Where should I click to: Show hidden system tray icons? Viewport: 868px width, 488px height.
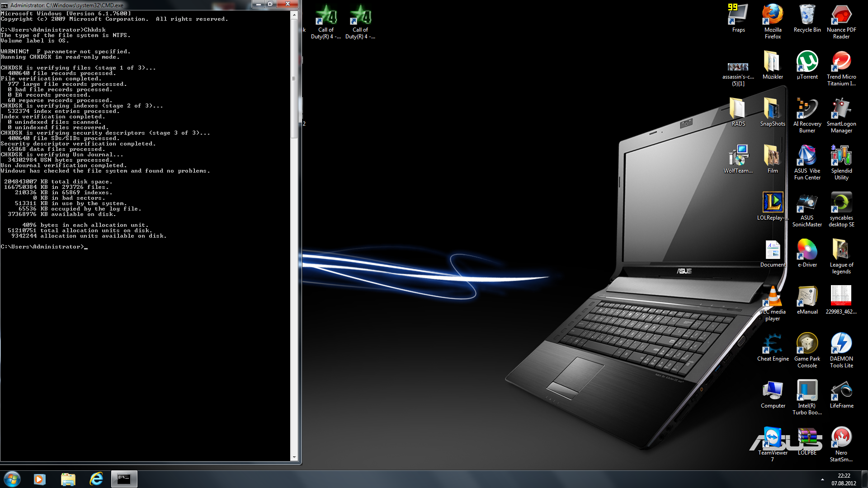822,479
